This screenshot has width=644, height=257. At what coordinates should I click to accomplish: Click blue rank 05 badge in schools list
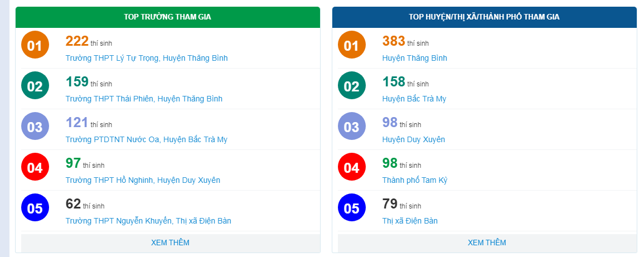pyautogui.click(x=35, y=207)
